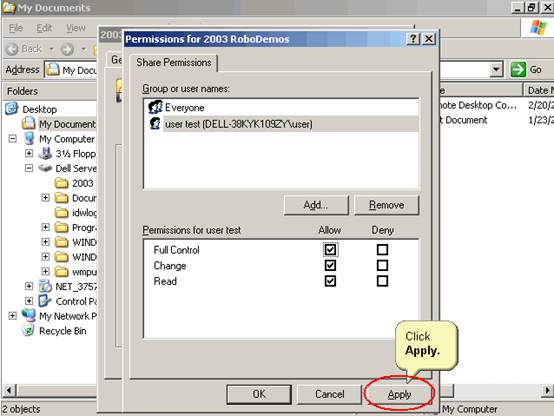The width and height of the screenshot is (554, 416).
Task: Click the Dell Server drive icon
Action: click(45, 168)
